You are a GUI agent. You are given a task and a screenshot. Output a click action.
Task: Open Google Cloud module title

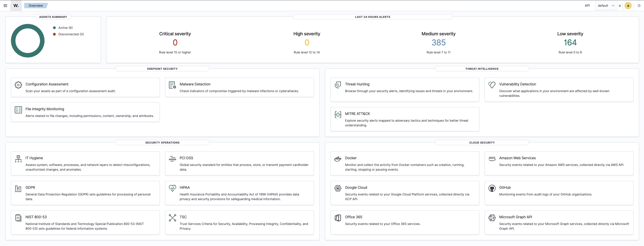(356, 187)
